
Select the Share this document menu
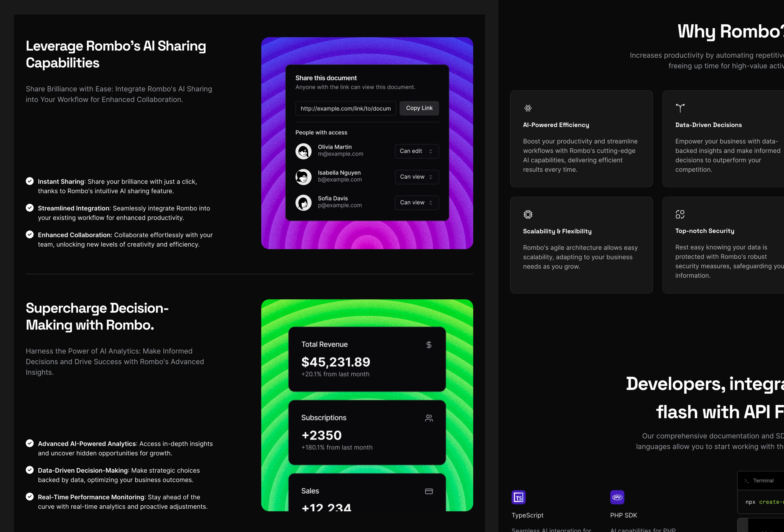coord(367,143)
